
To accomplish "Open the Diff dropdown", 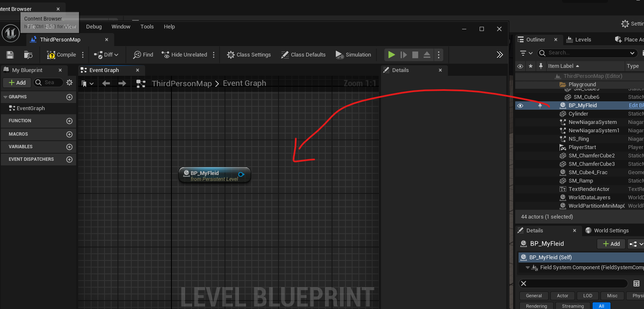I will pos(106,55).
